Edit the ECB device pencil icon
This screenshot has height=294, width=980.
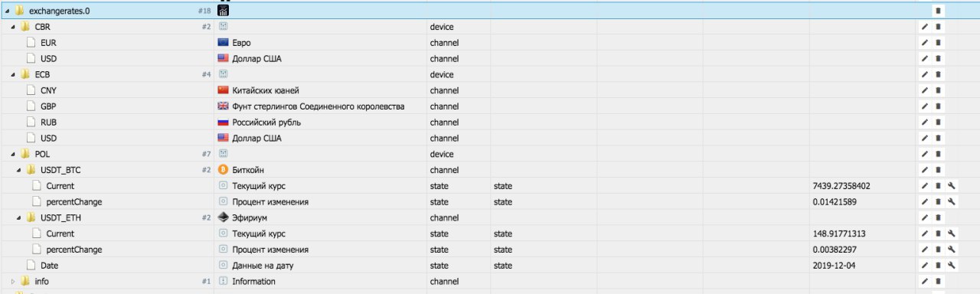[x=926, y=75]
